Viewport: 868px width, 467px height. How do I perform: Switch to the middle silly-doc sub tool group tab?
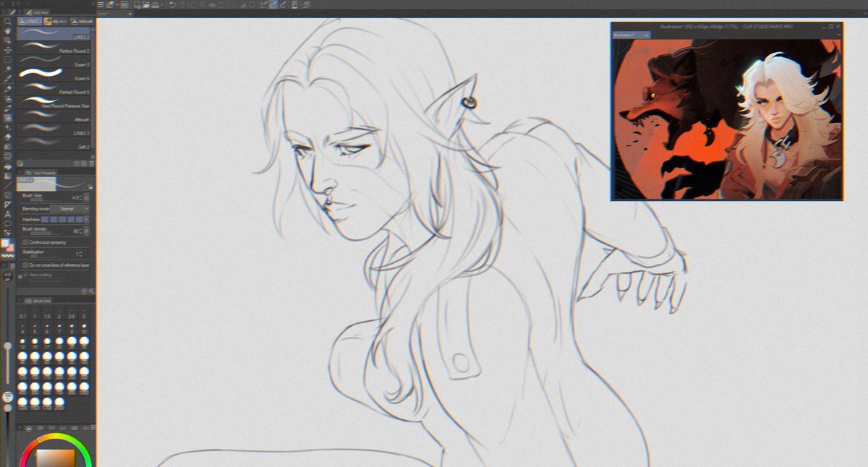56,22
